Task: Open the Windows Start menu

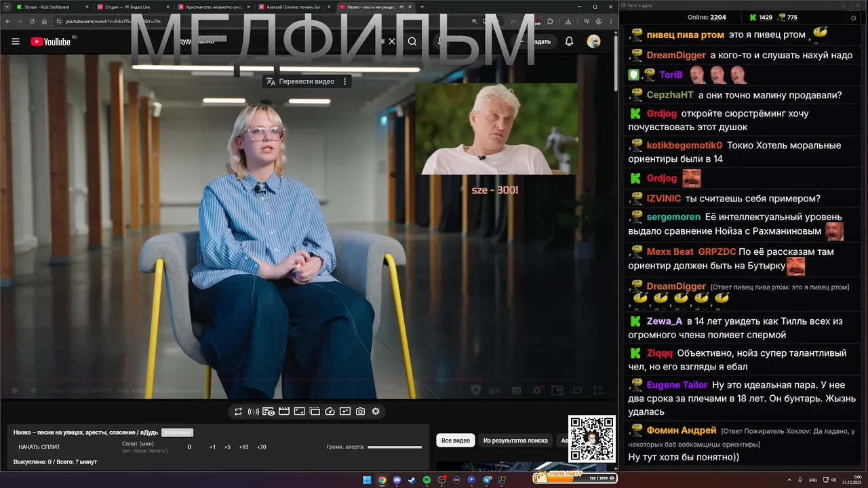Action: pyautogui.click(x=367, y=480)
